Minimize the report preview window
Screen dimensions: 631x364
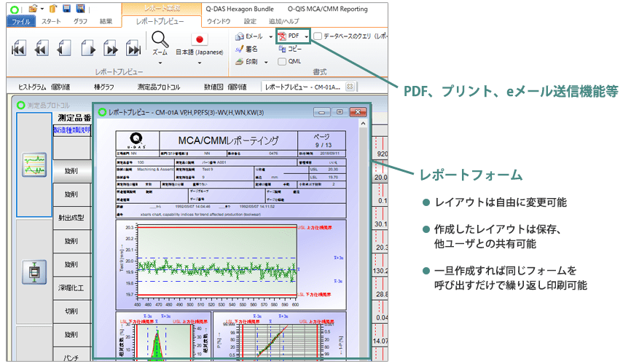click(x=322, y=112)
